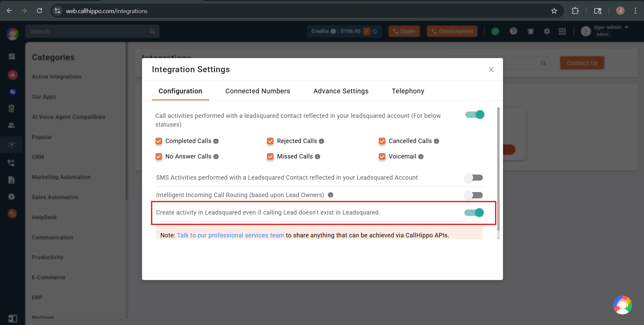This screenshot has height=325, width=644.
Task: Open the Omnichannel button in header
Action: pos(452,31)
